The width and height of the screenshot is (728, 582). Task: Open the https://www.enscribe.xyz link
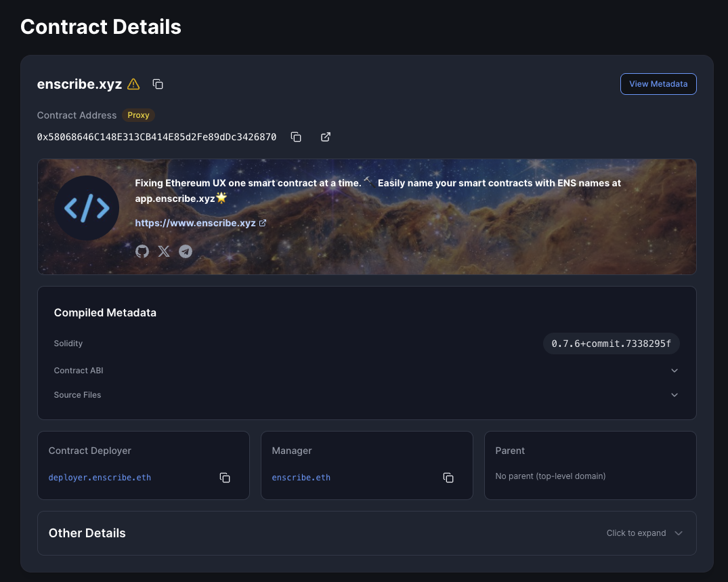196,223
